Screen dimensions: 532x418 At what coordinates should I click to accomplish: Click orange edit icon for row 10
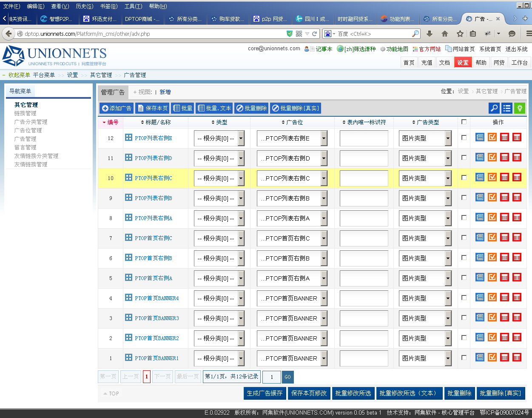pos(492,178)
